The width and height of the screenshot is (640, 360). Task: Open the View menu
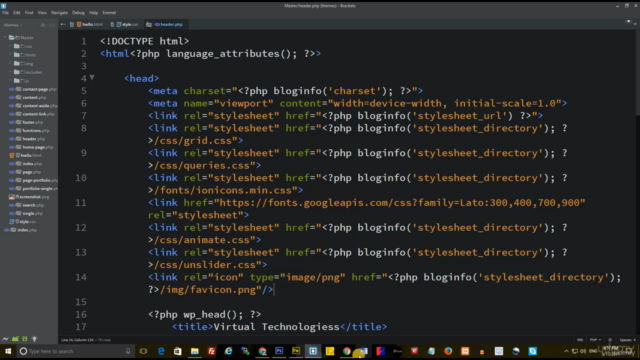(x=42, y=13)
